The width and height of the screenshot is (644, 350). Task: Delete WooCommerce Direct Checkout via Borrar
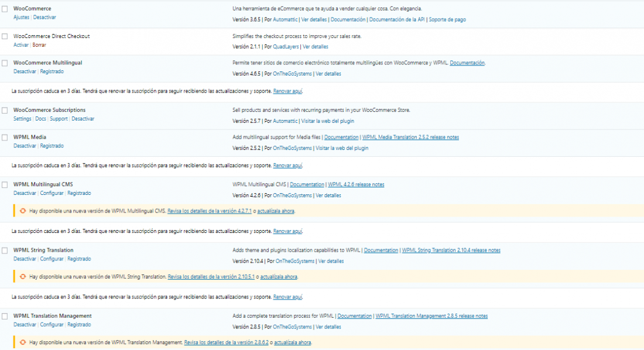click(x=39, y=45)
